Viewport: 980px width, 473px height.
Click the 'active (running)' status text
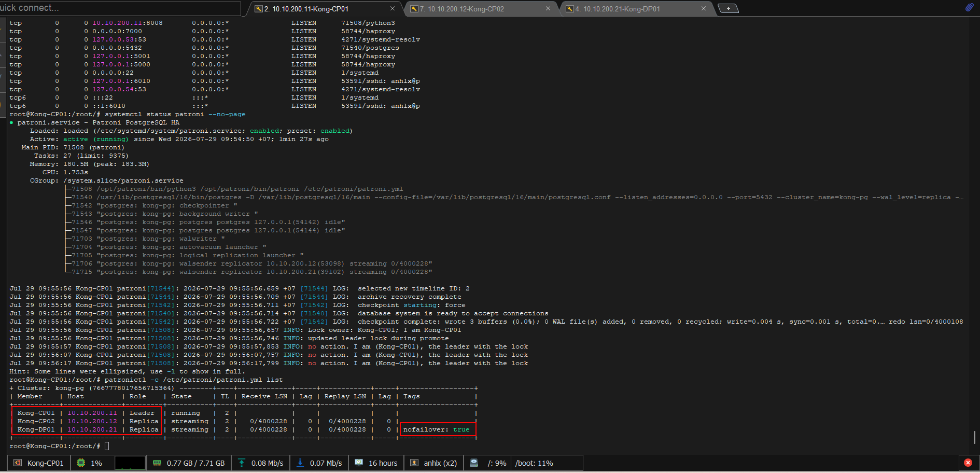(95, 139)
